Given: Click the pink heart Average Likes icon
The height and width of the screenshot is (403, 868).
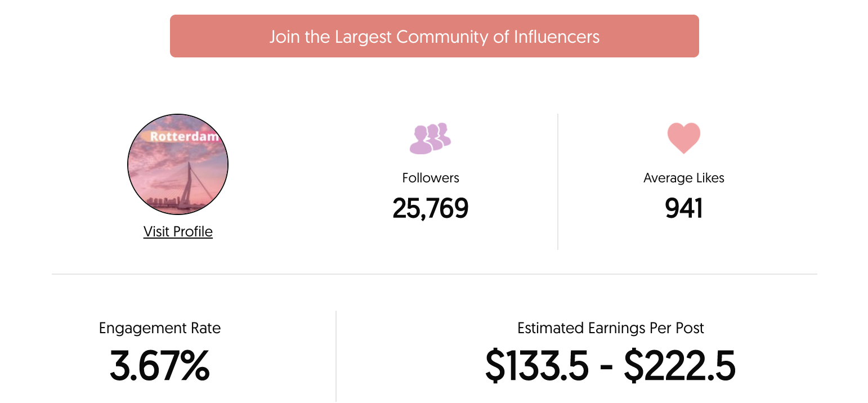Looking at the screenshot, I should 684,138.
